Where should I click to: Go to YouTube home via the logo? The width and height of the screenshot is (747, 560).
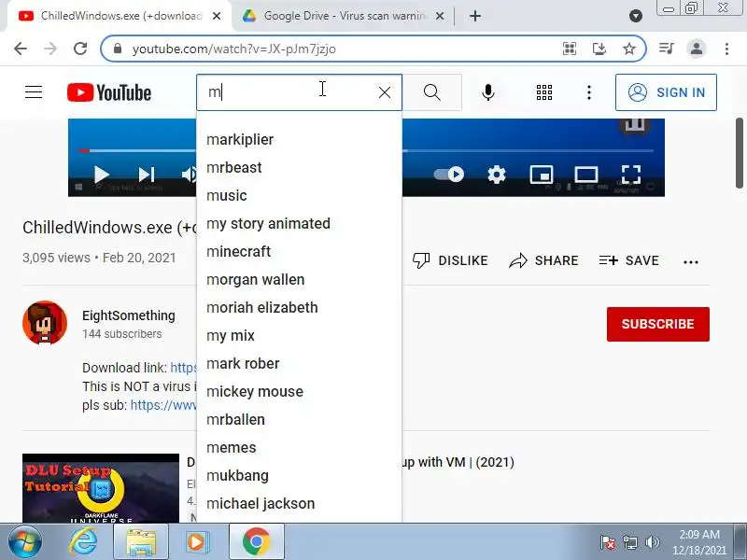109,92
